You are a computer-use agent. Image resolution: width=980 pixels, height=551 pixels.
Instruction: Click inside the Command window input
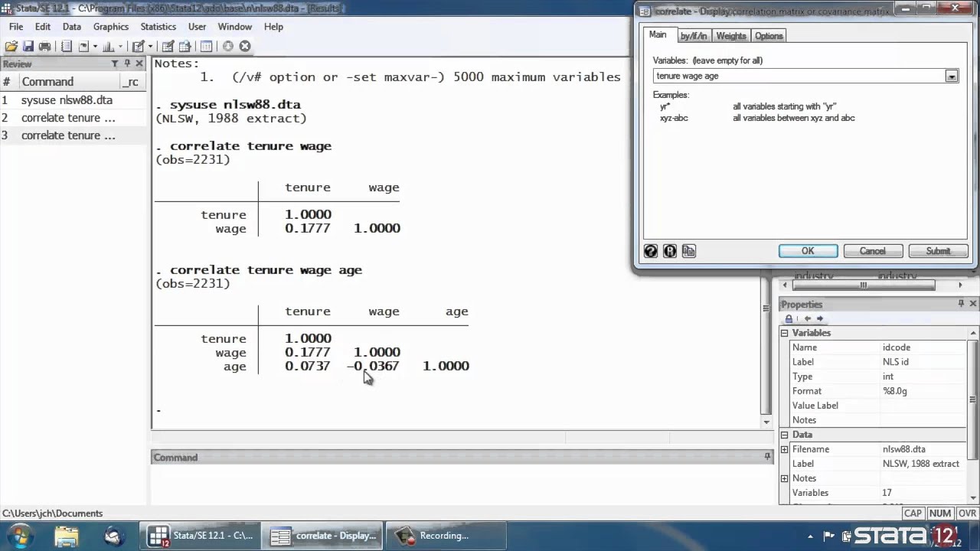tap(462, 484)
